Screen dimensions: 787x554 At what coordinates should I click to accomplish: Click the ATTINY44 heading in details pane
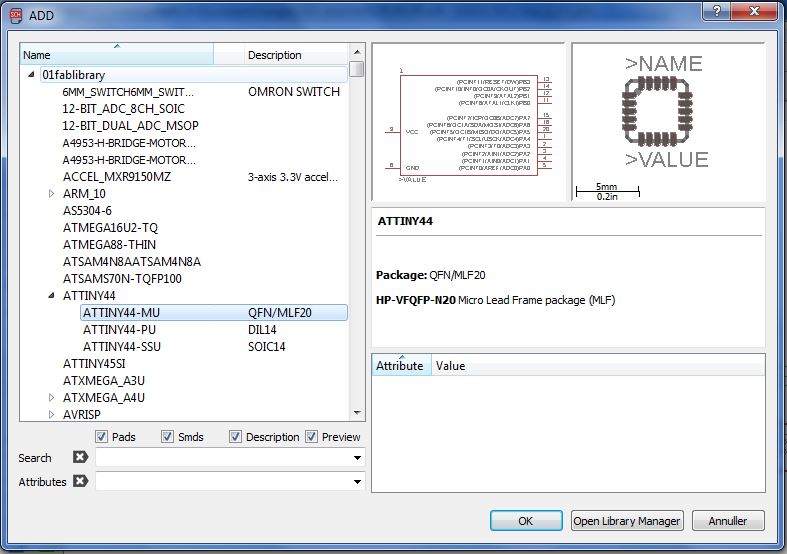pos(406,221)
